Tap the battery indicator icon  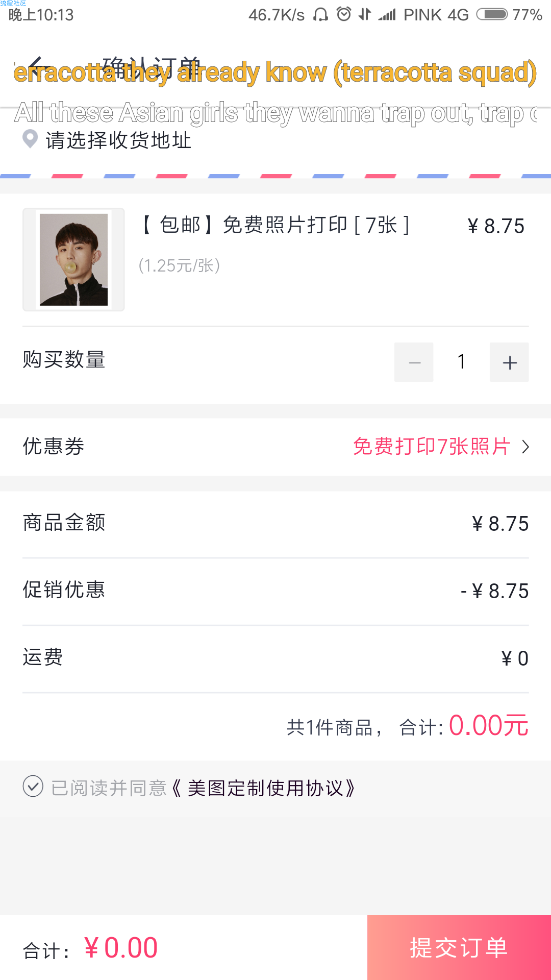[492, 14]
